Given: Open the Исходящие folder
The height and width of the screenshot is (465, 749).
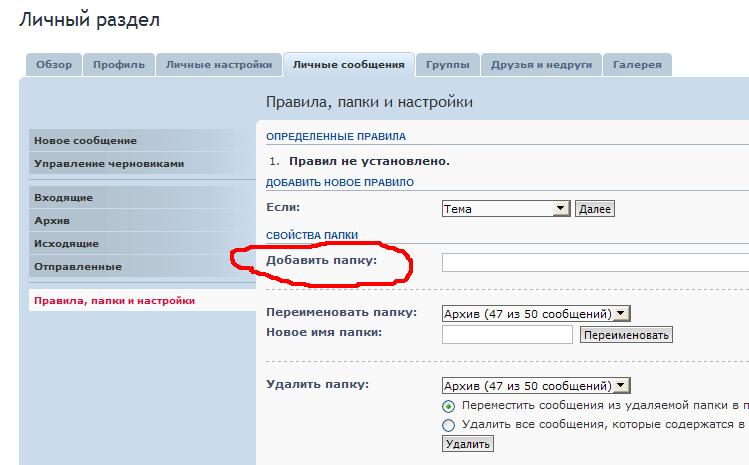Looking at the screenshot, I should pos(66,244).
